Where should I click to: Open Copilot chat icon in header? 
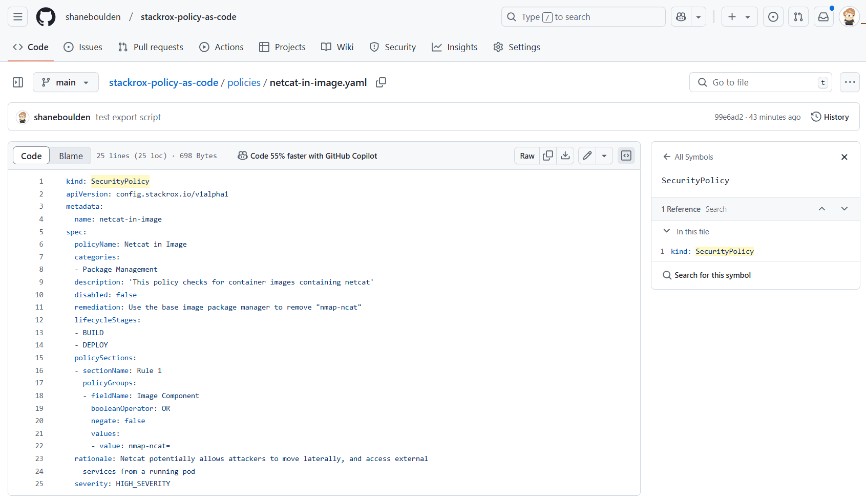[681, 17]
